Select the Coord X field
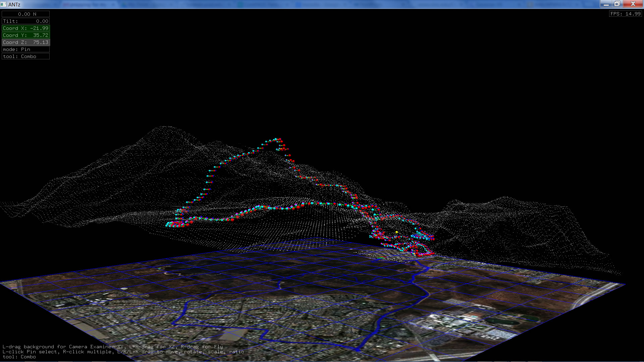This screenshot has height=362, width=644. [x=26, y=28]
